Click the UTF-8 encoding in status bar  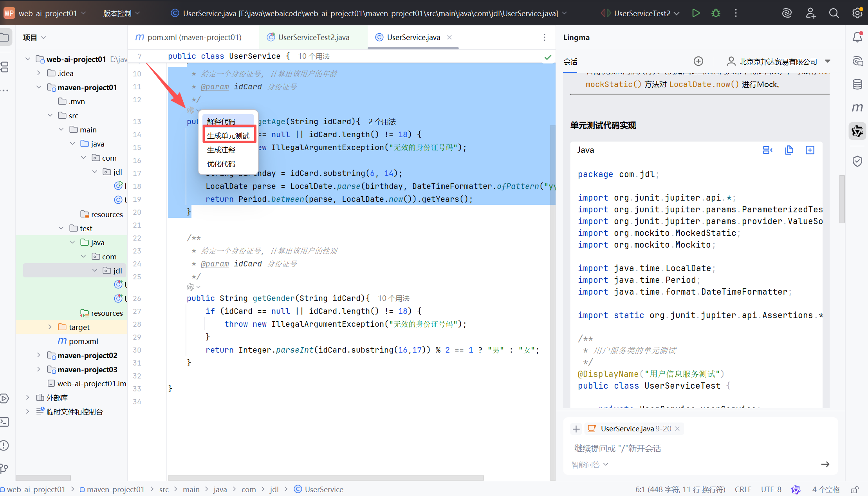[771, 489]
